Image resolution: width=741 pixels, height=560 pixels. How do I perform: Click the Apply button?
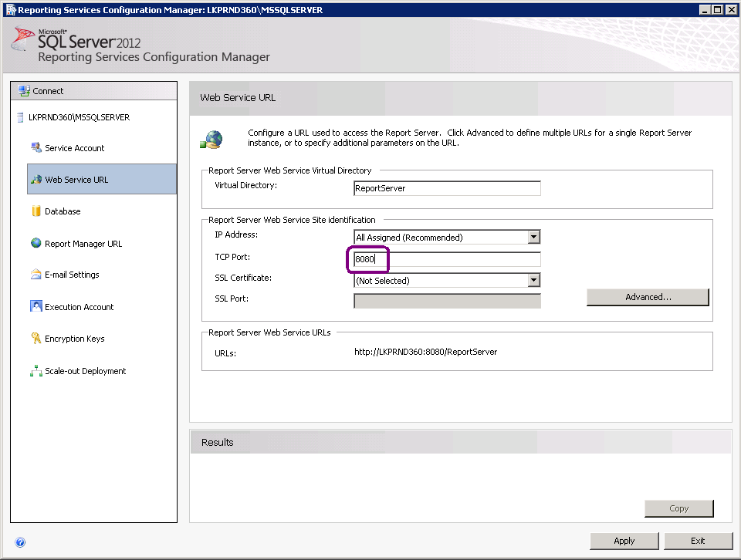point(624,541)
